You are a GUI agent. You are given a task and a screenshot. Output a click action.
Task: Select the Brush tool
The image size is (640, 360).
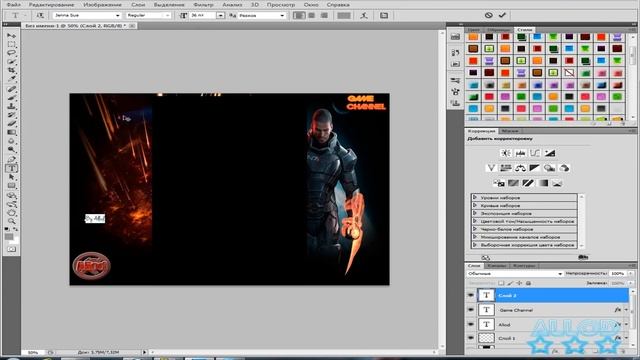(11, 98)
